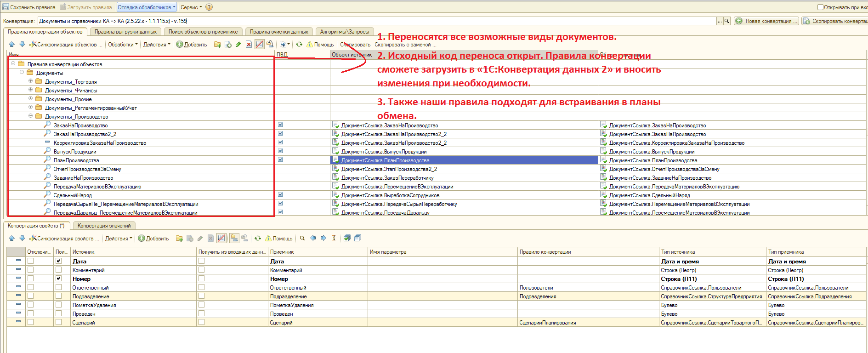This screenshot has width=868, height=353.
Task: Click Помощь in properties toolbar
Action: coord(279,238)
